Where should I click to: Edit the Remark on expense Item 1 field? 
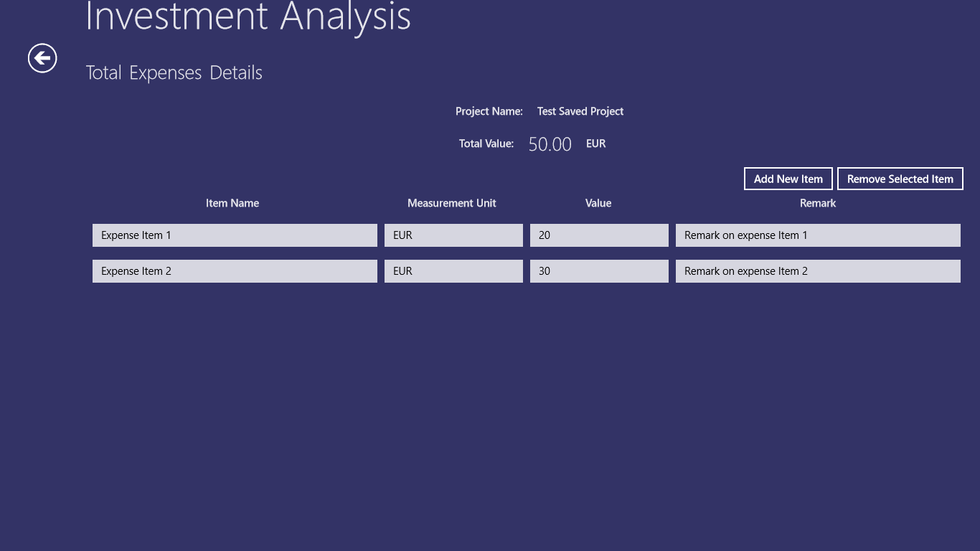[x=818, y=235]
